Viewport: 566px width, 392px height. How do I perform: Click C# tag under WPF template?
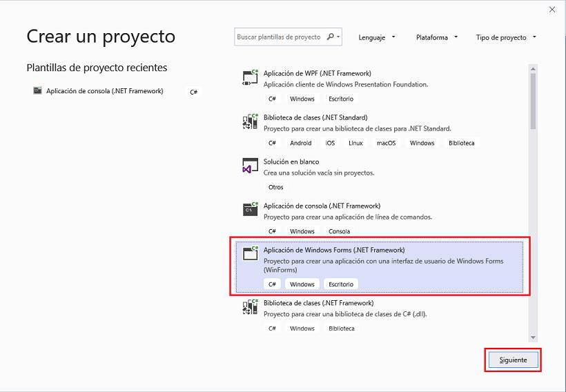(272, 99)
